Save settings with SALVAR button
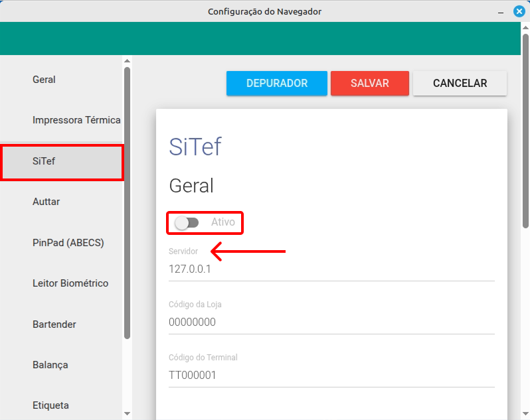Image resolution: width=530 pixels, height=420 pixels. pyautogui.click(x=369, y=84)
